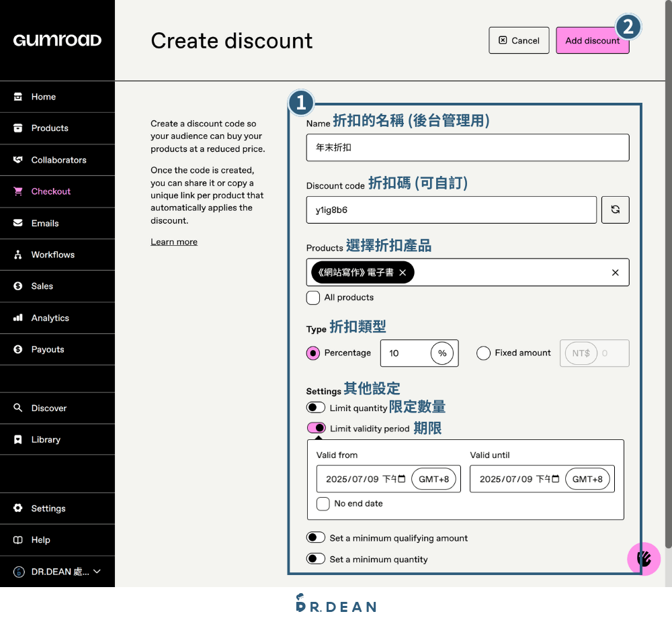Click the Add discount button
The image size is (672, 618).
(592, 40)
